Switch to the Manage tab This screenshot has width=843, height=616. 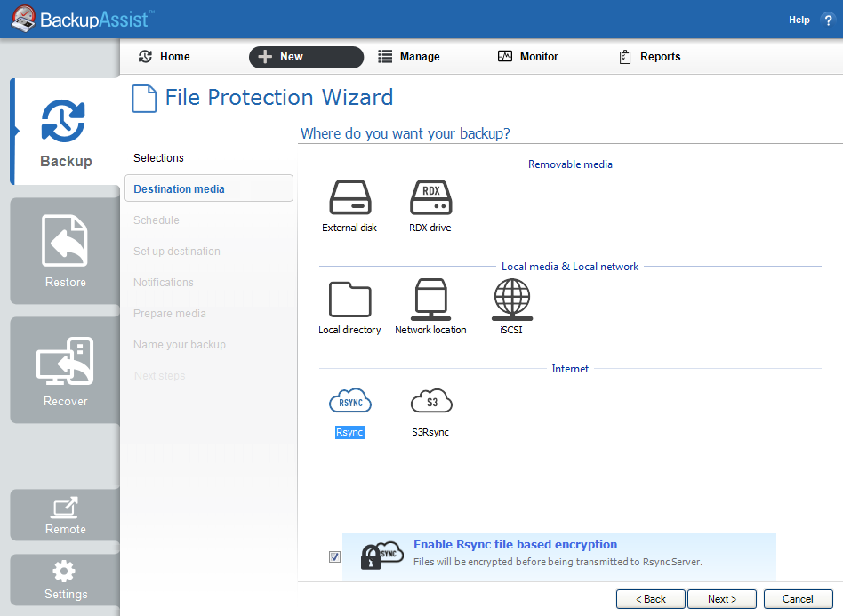(x=408, y=56)
